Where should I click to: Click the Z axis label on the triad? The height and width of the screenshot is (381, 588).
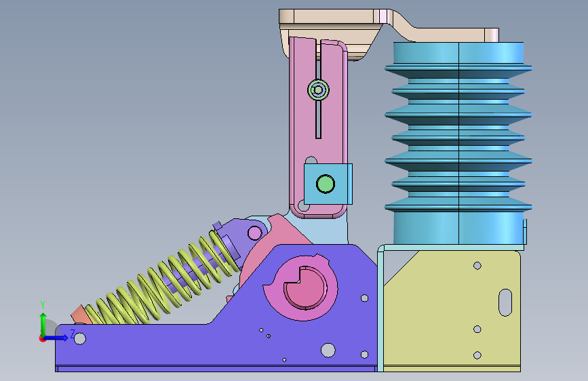pos(73,334)
